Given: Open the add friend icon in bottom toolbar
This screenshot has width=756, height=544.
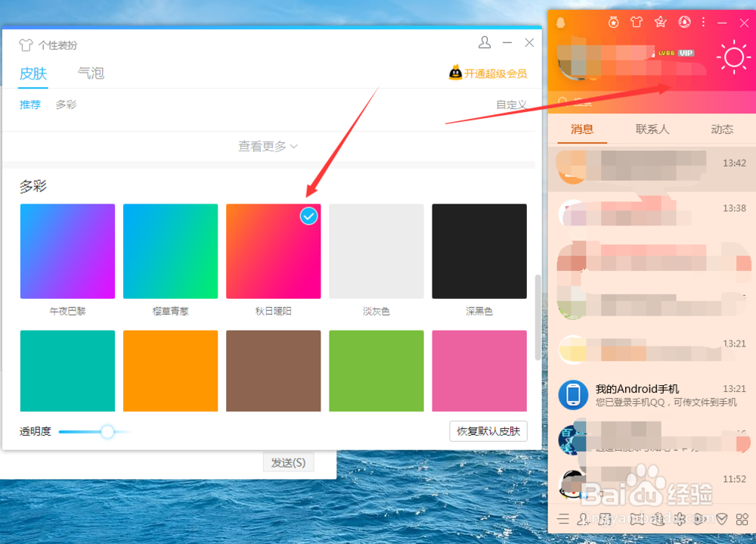Looking at the screenshot, I should click(584, 520).
